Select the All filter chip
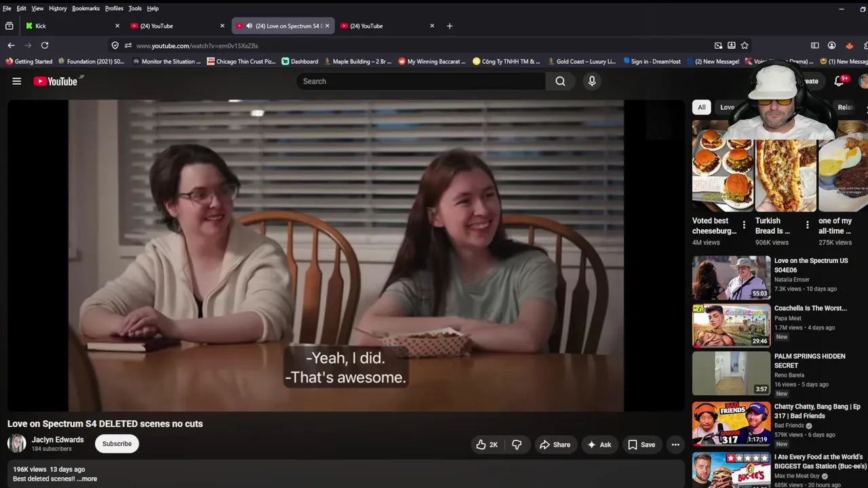The width and height of the screenshot is (868, 488). 701,107
